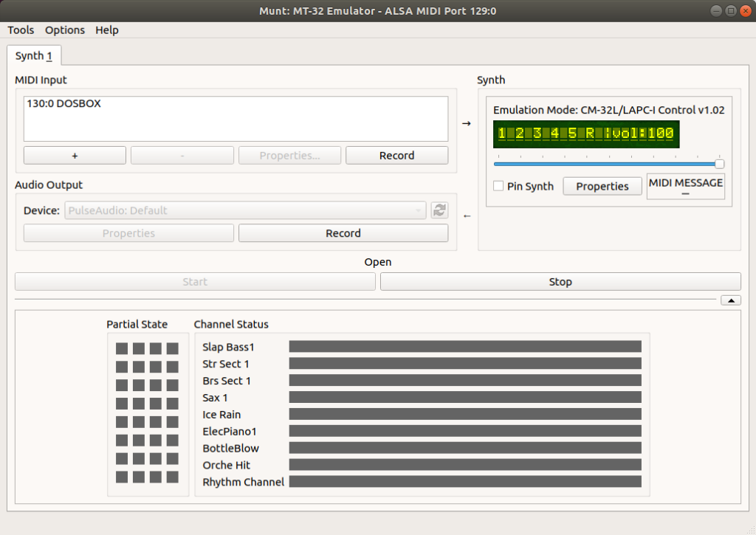Add a MIDI input with the plus button
This screenshot has height=535, width=756.
pos(75,156)
